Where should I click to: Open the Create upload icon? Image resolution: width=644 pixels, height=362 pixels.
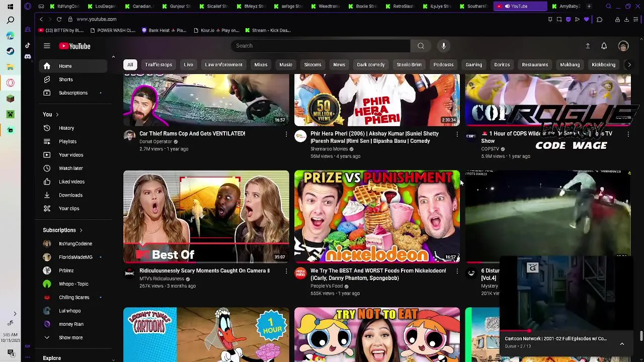[587, 46]
